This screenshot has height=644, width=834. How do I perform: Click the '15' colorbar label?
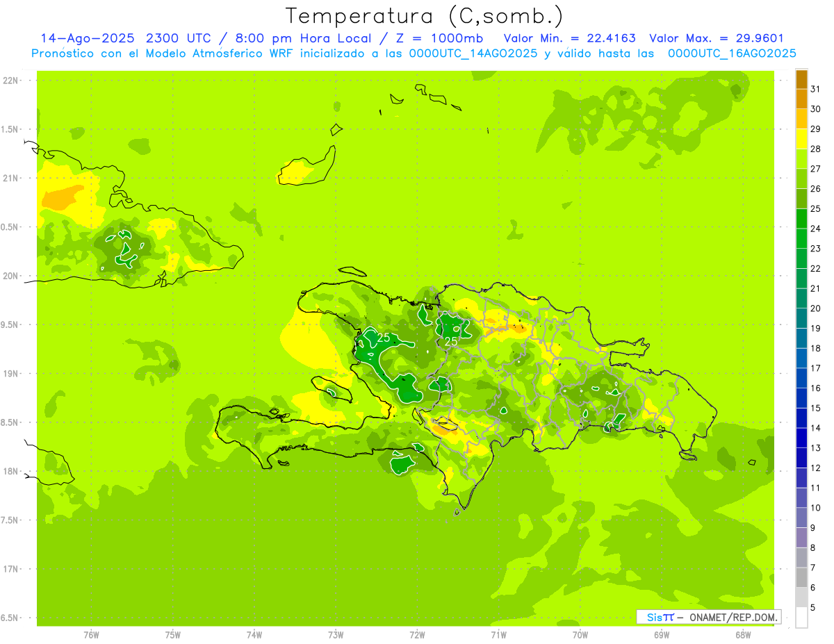coord(816,408)
